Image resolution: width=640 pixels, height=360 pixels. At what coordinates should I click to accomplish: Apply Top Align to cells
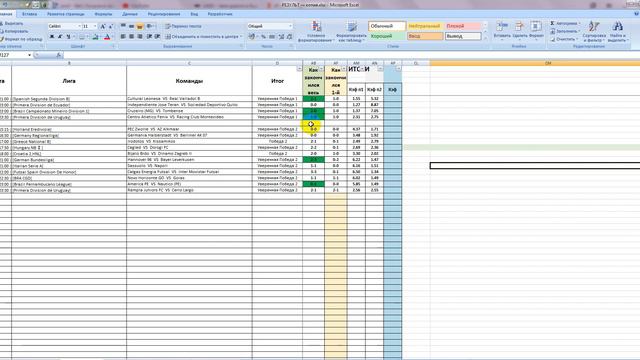coord(123,26)
